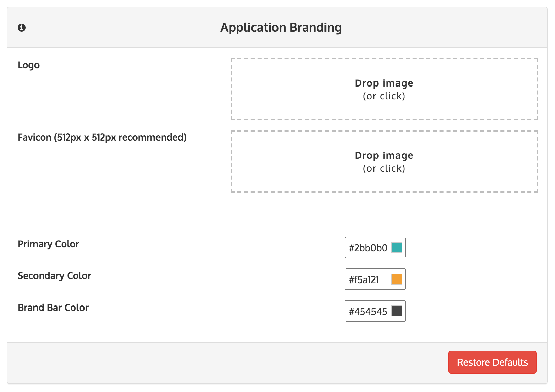Open the Brand Bar dark gray swatch
Viewport: 555px width, 392px height.
(396, 311)
